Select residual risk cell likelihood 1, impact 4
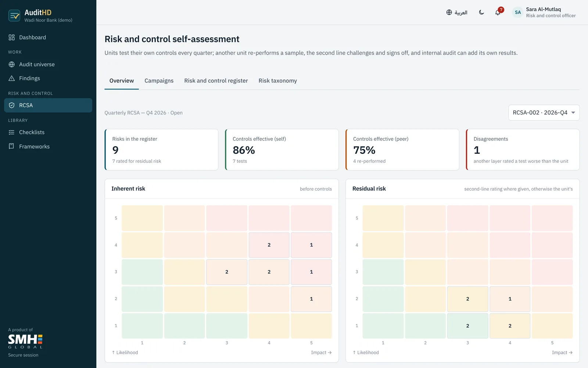 (510, 326)
